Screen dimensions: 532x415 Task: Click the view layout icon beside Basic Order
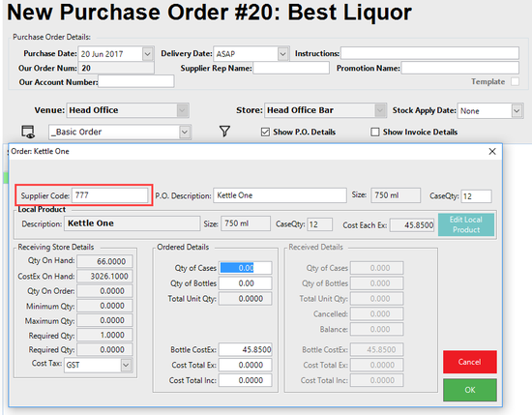(28, 132)
